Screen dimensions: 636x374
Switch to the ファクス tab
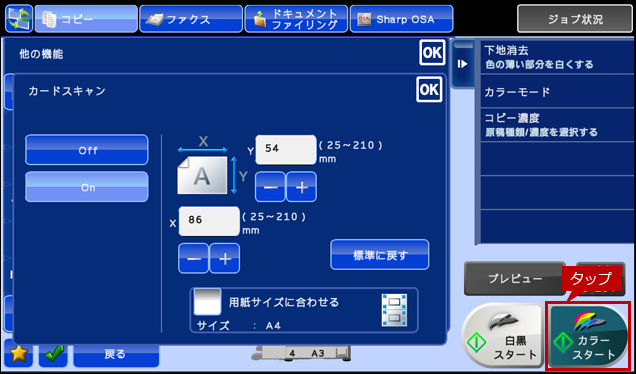pos(191,19)
